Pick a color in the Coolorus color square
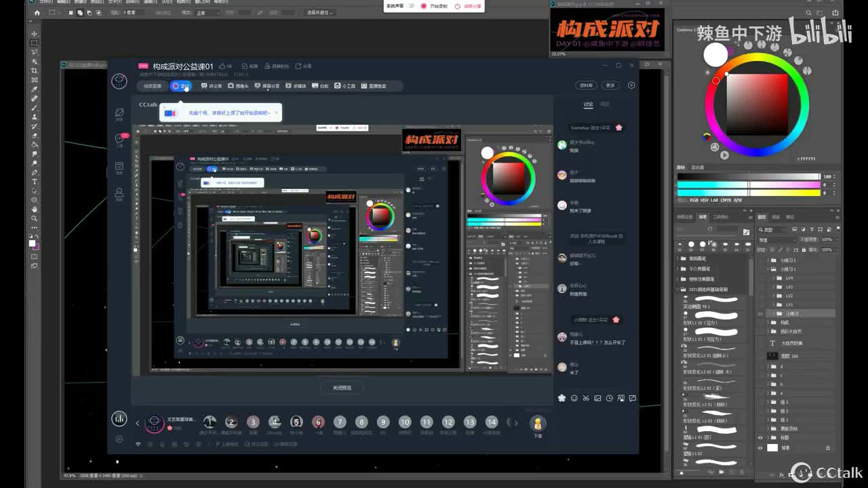Screen dimensions: 868x488 click(757, 104)
